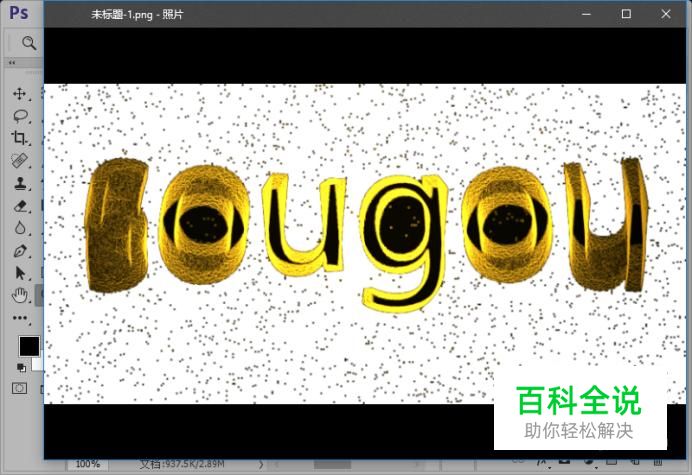Minimize the 照片 photo viewer window
The image size is (692, 475).
click(x=586, y=14)
